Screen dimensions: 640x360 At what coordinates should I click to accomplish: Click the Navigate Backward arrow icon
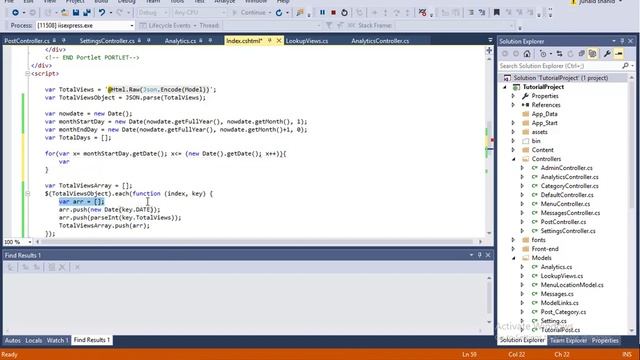pos(15,13)
